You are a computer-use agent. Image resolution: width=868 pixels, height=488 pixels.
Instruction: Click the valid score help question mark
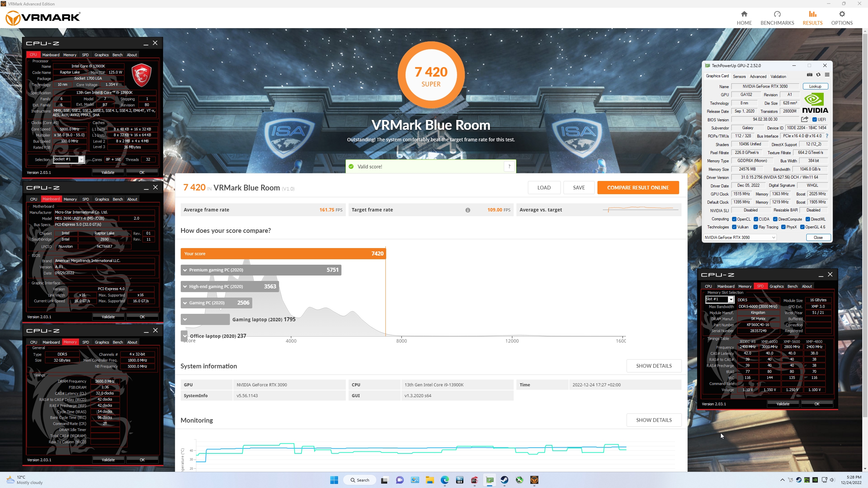(x=509, y=166)
